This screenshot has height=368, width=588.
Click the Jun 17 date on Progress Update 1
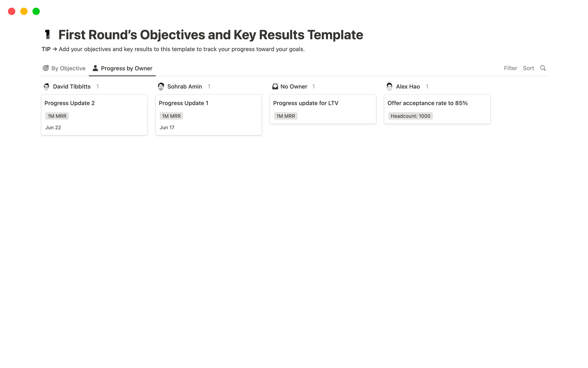pyautogui.click(x=167, y=127)
